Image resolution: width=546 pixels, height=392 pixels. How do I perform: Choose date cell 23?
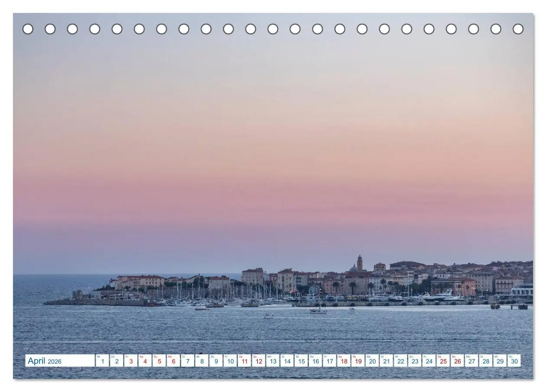[x=415, y=361]
